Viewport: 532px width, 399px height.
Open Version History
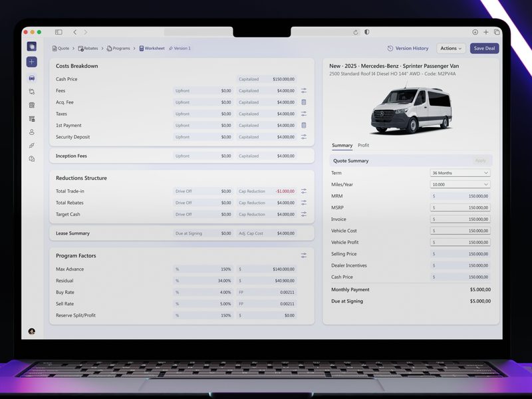(x=408, y=48)
